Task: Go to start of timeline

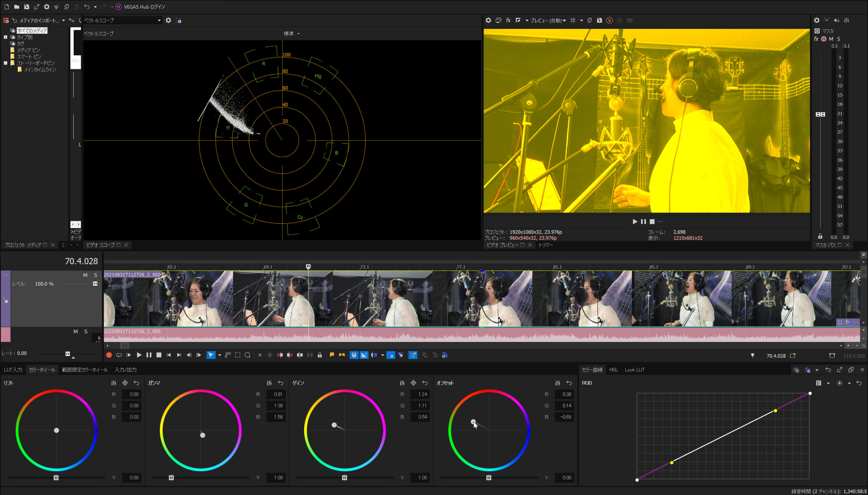Action: click(x=169, y=355)
